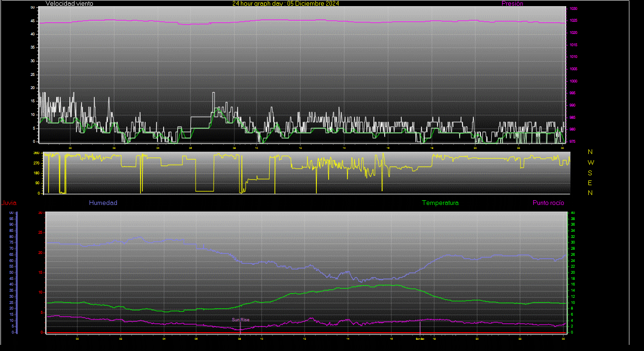This screenshot has width=644, height=351.
Task: Click '95' on the blue humidity axis
Action: (11, 219)
